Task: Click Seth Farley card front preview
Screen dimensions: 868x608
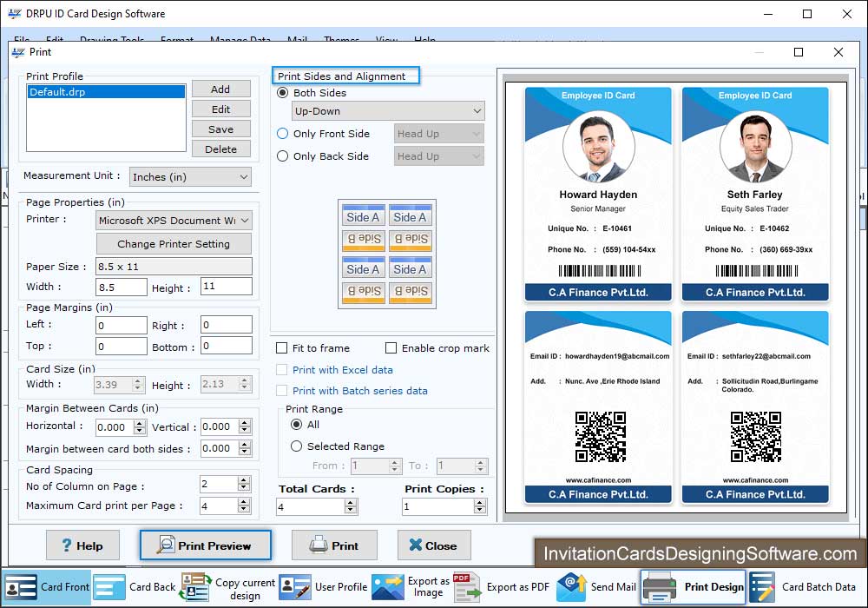Action: tap(755, 195)
